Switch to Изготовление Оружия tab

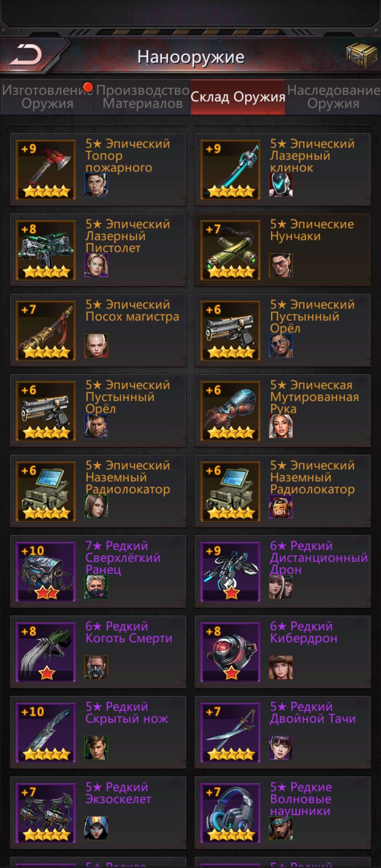47,97
